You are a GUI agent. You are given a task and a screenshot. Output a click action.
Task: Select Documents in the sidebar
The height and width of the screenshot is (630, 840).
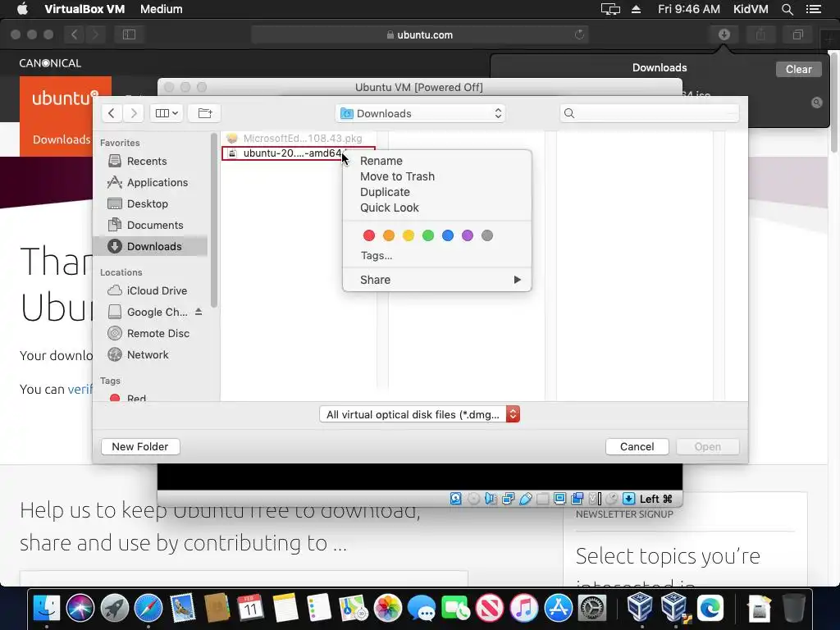(x=150, y=225)
